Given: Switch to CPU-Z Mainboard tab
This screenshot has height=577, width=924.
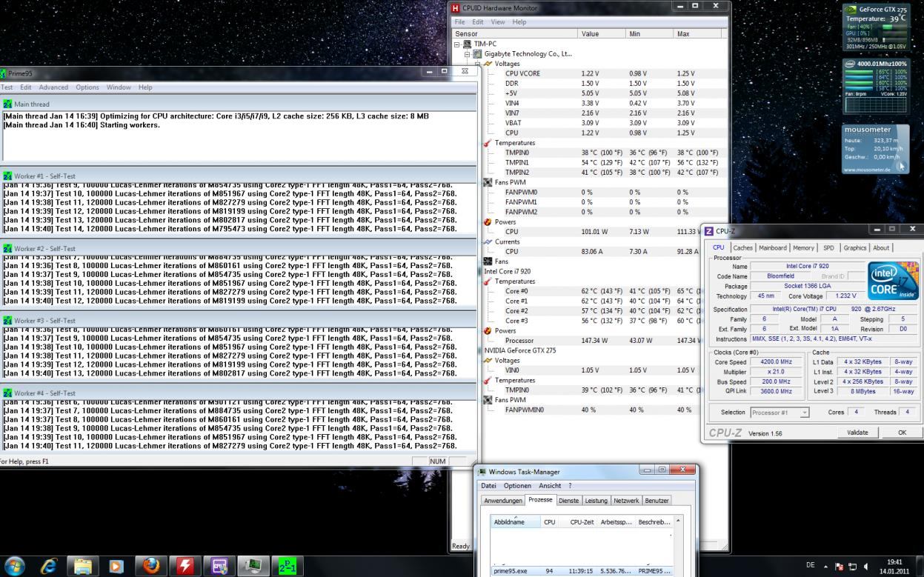Looking at the screenshot, I should (772, 247).
